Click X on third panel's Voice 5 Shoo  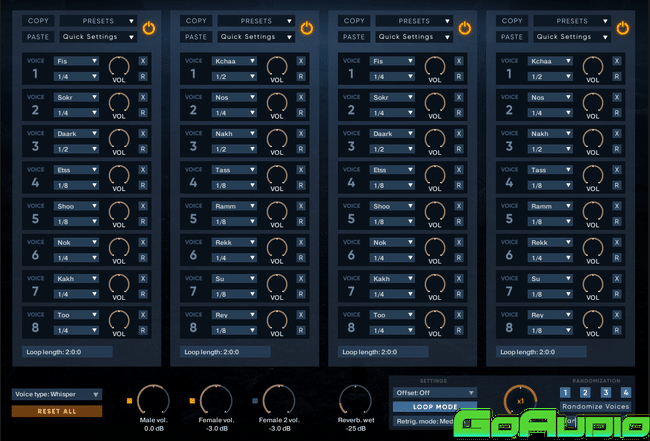[x=459, y=206]
